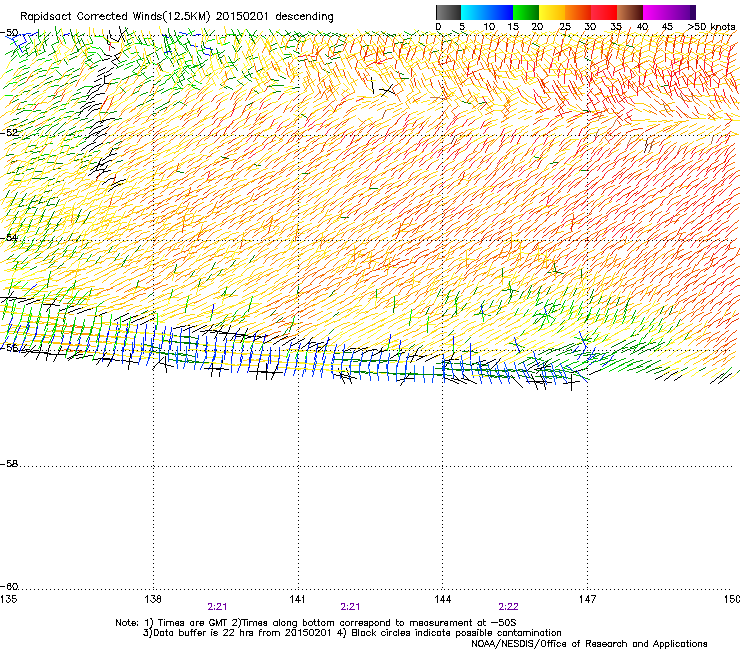740x650 pixels.
Task: Click the 'Data buffer is 22 hrs' note line
Action: click(x=352, y=633)
